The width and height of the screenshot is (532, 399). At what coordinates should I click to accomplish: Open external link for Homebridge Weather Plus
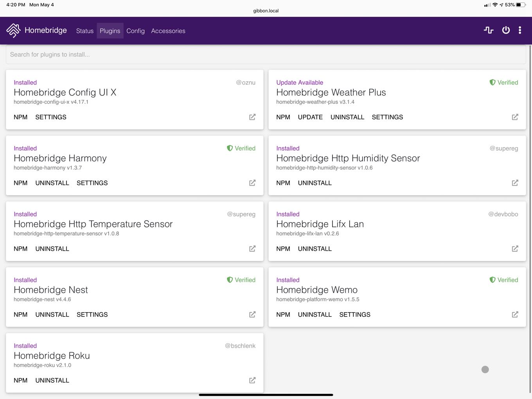pos(515,117)
